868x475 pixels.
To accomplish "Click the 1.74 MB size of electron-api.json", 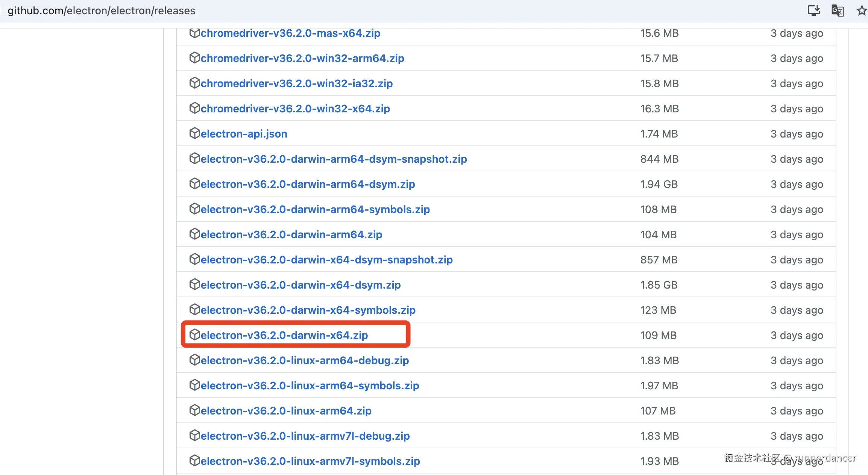I will 659,134.
